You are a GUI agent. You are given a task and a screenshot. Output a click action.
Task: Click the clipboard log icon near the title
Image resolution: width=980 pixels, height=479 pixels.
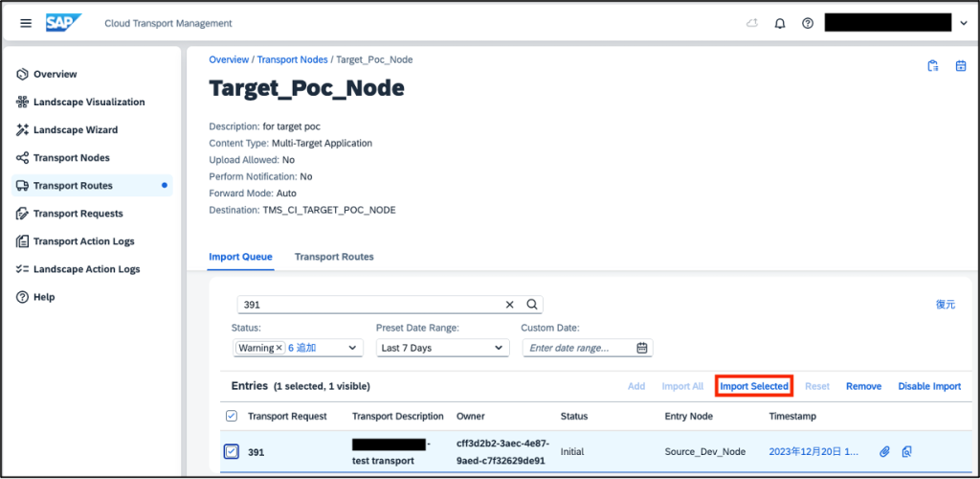coord(933,66)
